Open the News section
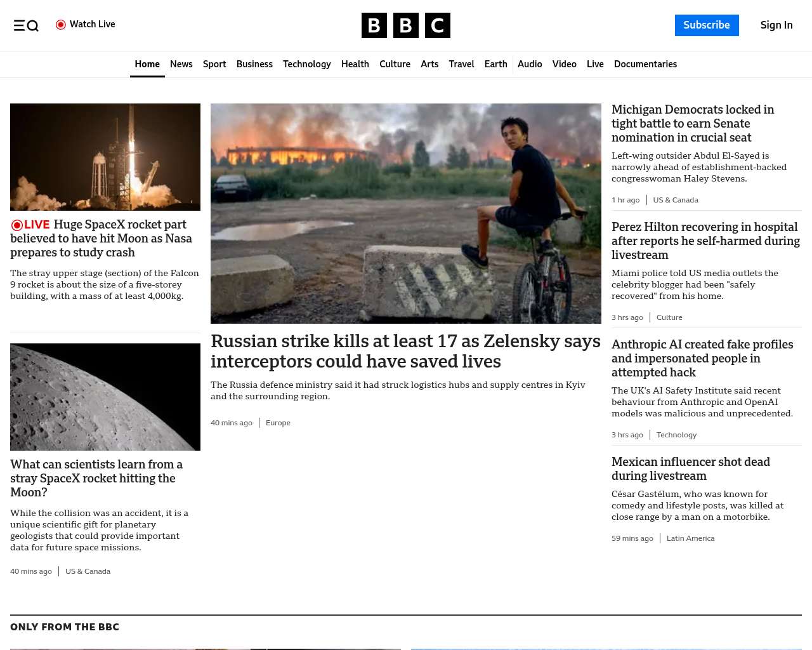The height and width of the screenshot is (650, 812). (181, 64)
